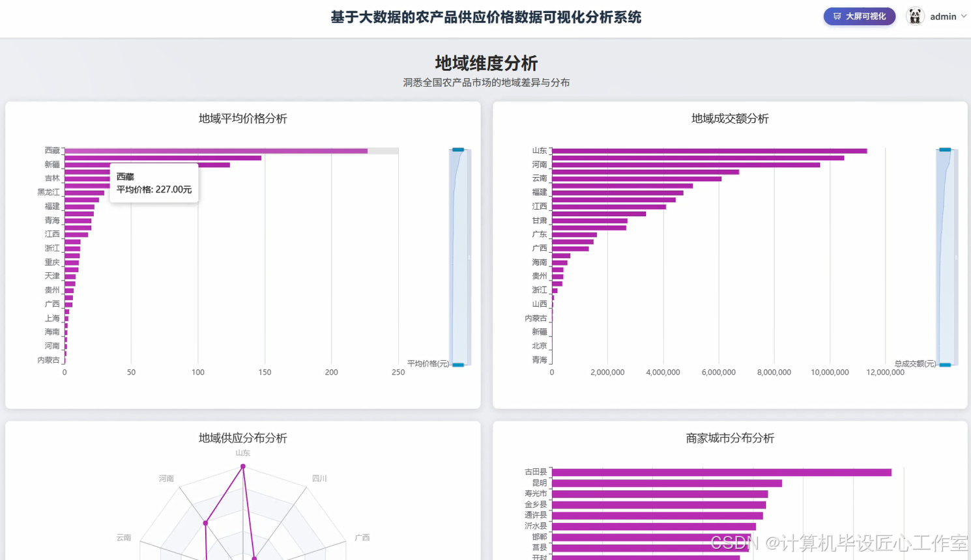Image resolution: width=971 pixels, height=560 pixels.
Task: Click 甘肃 label in 地域成交额分析 chart
Action: pos(540,221)
